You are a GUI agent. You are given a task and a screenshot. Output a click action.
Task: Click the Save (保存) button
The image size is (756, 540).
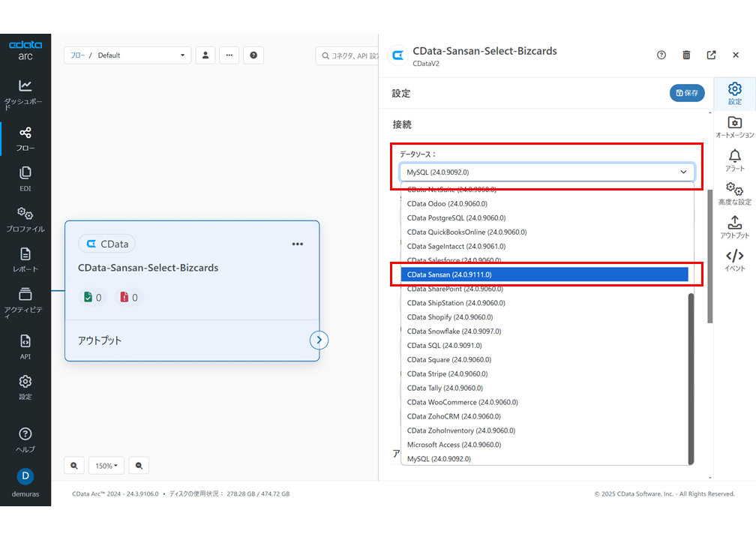pos(687,93)
